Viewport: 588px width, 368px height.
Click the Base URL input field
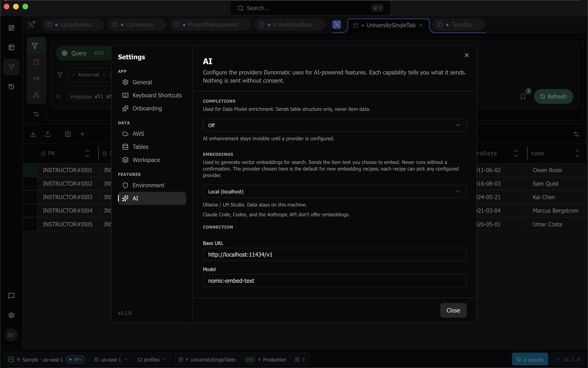[x=334, y=254]
